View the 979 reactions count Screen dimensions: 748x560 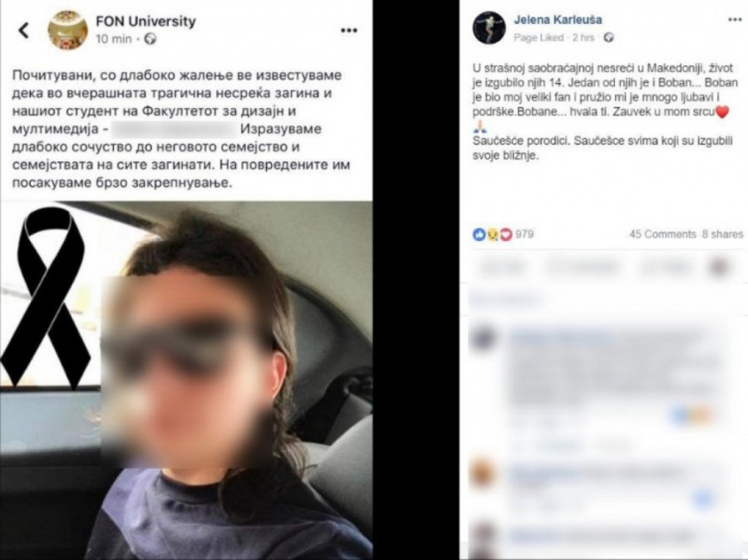point(524,234)
